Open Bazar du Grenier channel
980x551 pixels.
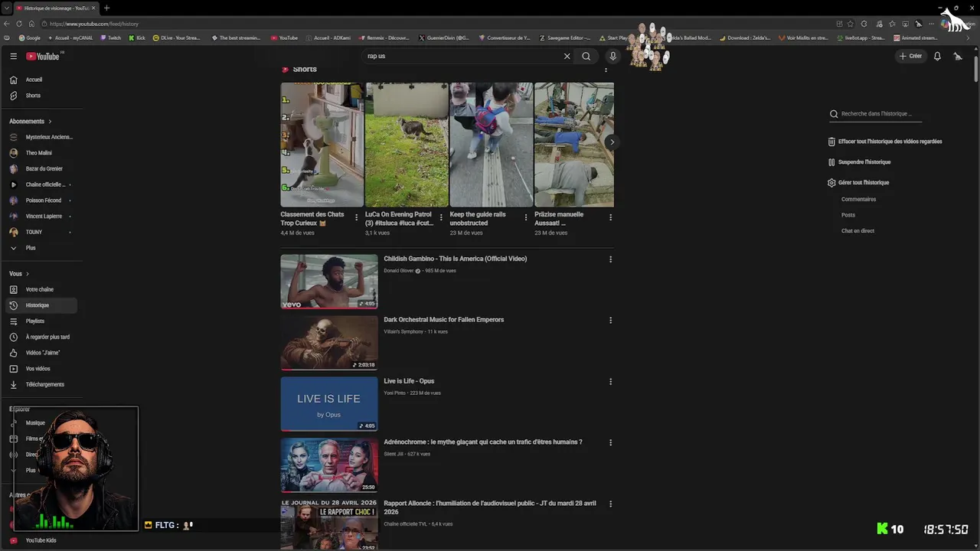[x=43, y=168]
